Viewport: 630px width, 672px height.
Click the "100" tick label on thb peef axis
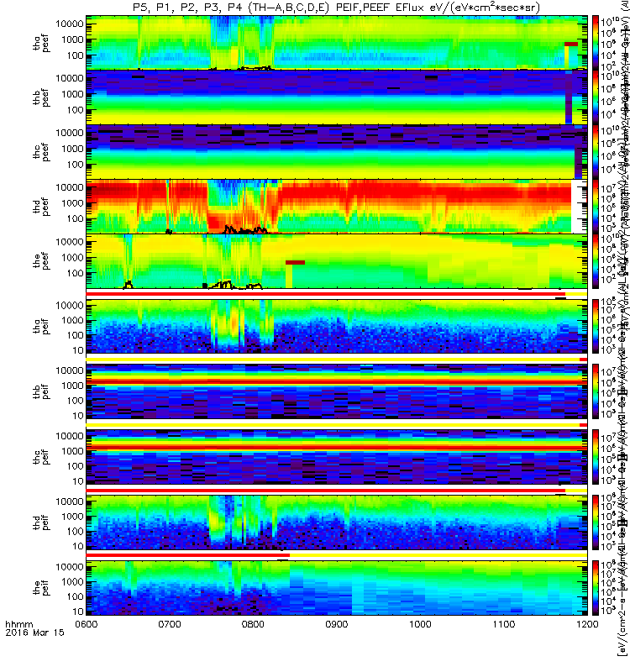pyautogui.click(x=76, y=110)
